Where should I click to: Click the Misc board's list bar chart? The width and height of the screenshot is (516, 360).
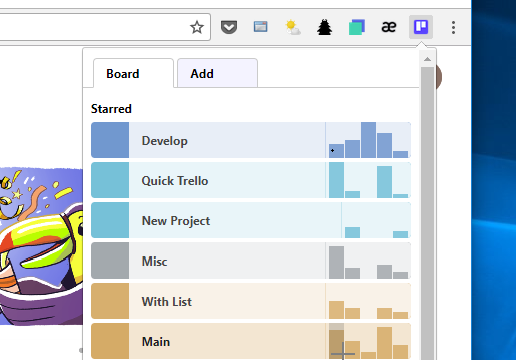pyautogui.click(x=368, y=261)
